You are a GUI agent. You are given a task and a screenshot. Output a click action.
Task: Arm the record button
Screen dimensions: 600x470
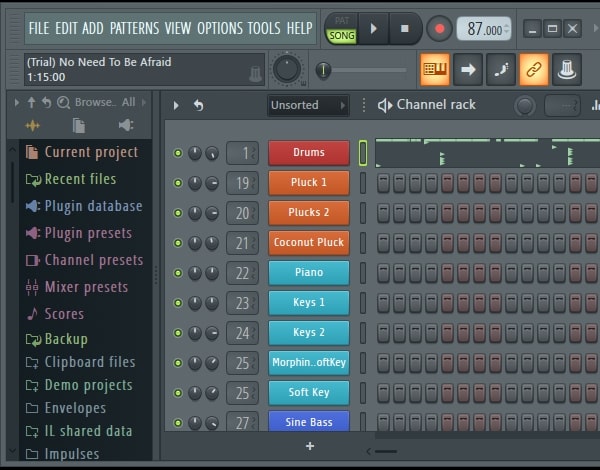pyautogui.click(x=439, y=29)
